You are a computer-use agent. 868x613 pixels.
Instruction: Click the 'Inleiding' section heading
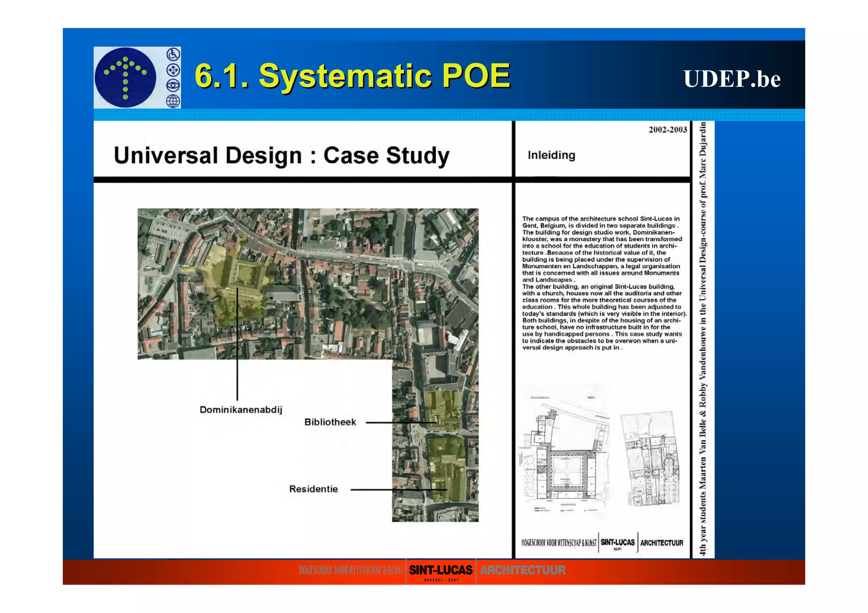(551, 155)
